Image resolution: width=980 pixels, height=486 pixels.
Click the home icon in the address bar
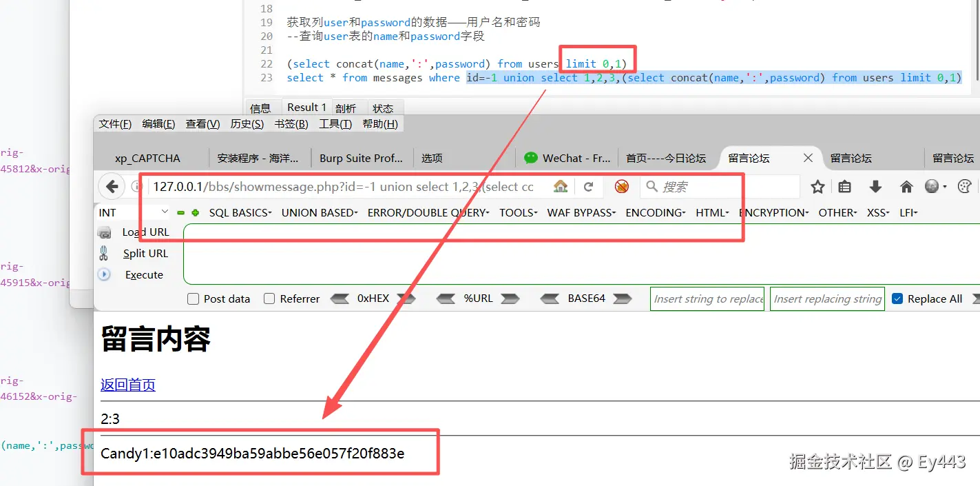coord(561,187)
